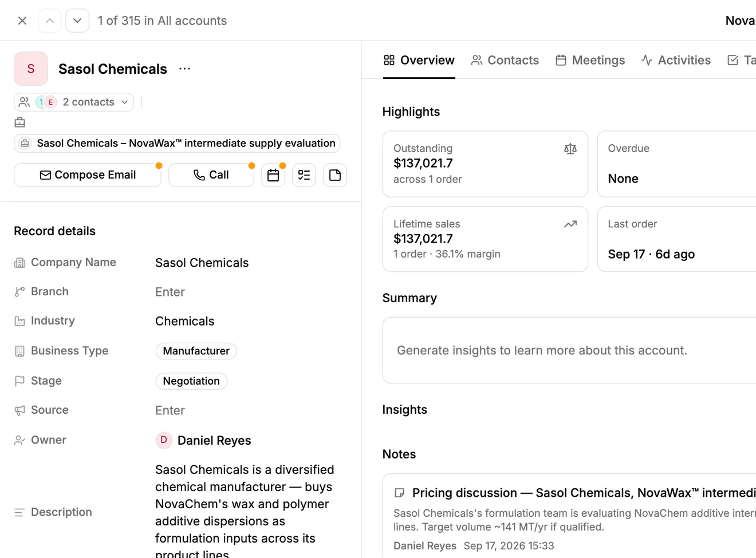756x558 pixels.
Task: Edit the Industry value Chemicals
Action: coord(185,321)
